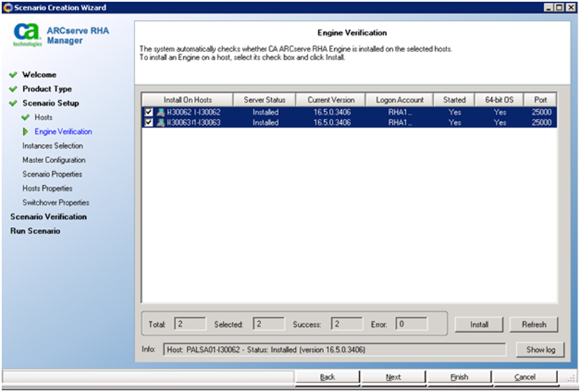Click the bottom progress bar area

coord(148,377)
